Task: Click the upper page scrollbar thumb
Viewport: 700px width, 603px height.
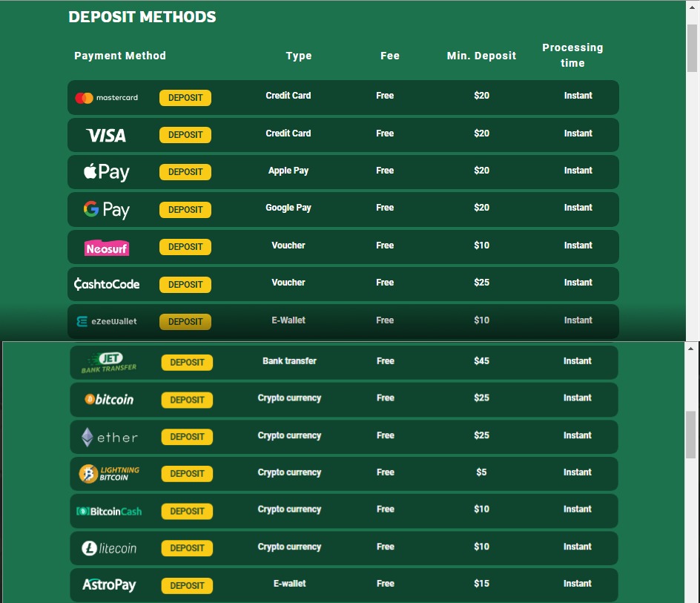Action: 692,48
